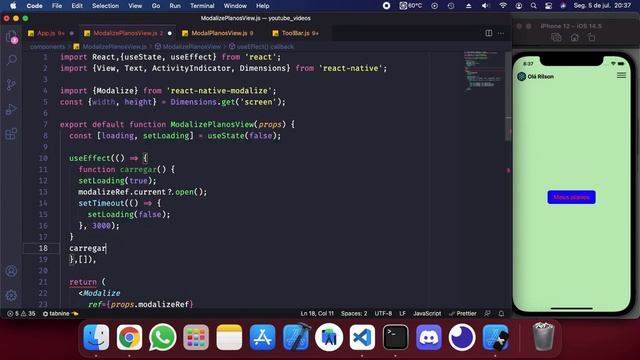Expand ModalizePlanosView.js file breadcrumb
640x360 pixels.
tap(114, 47)
